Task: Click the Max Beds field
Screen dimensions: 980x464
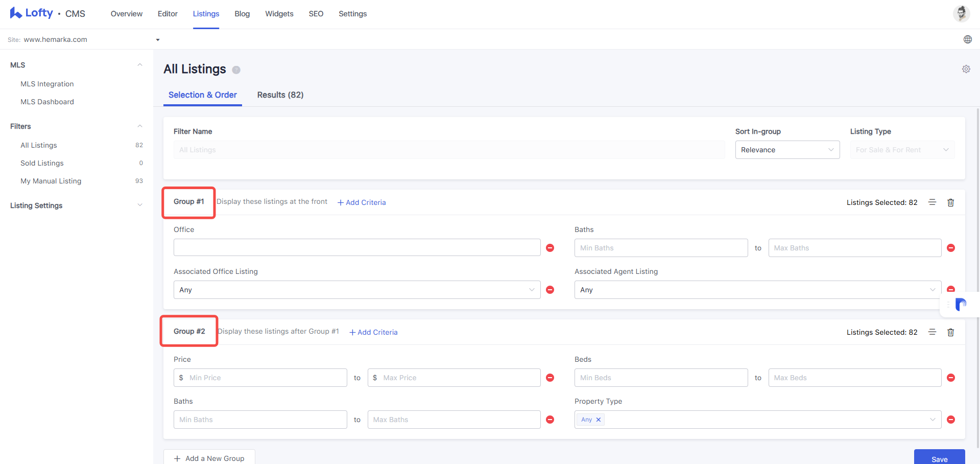Action: tap(855, 378)
